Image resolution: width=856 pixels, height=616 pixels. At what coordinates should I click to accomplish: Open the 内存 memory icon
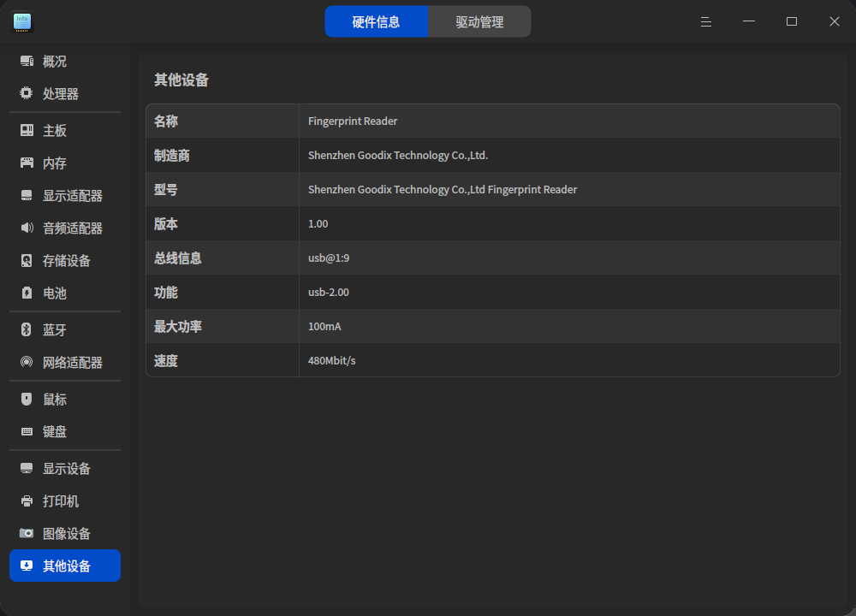(x=27, y=163)
